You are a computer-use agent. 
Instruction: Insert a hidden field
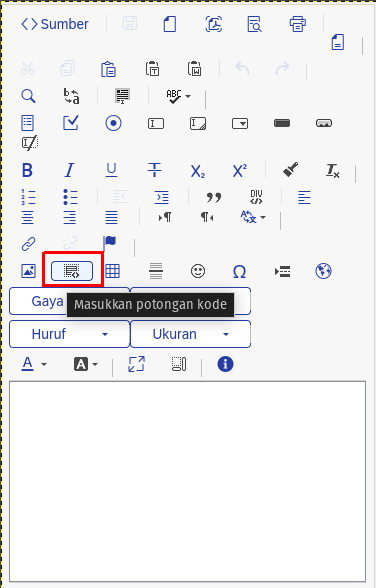(30, 143)
